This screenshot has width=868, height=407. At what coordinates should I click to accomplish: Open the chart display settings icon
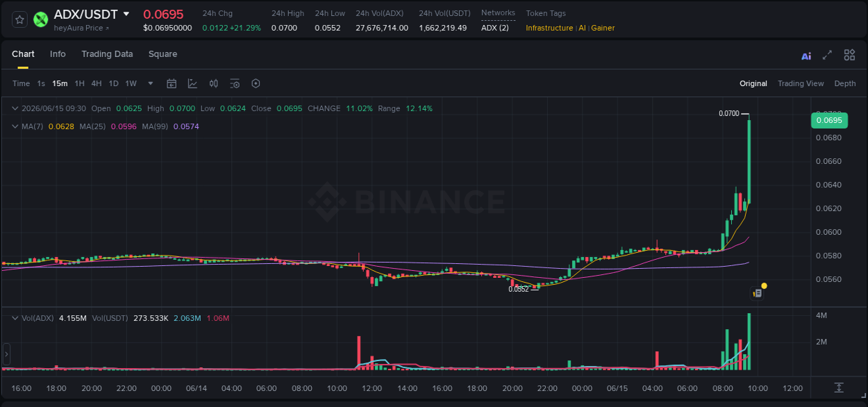click(x=235, y=83)
